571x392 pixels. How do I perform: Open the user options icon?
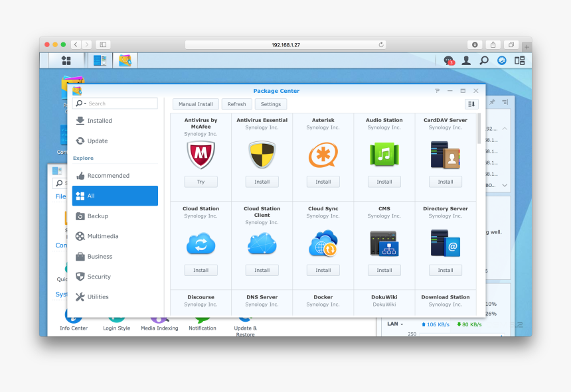tap(466, 60)
